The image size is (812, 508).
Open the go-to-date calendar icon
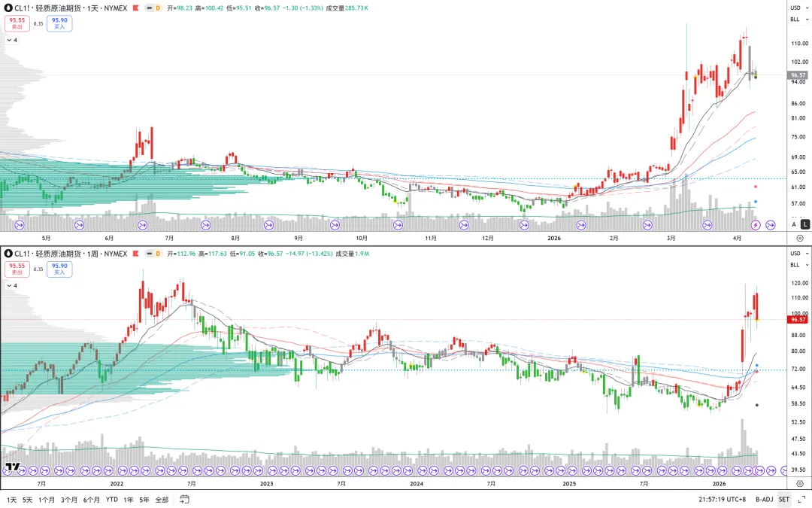point(184,499)
